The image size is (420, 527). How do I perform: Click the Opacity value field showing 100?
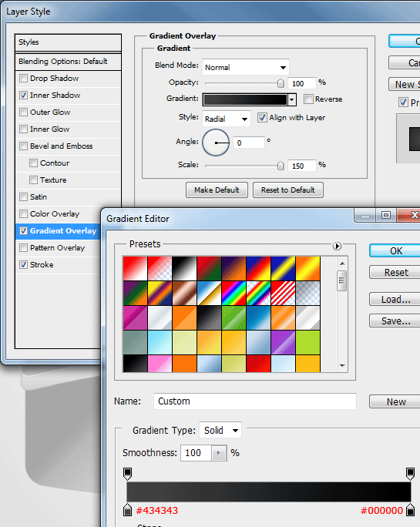302,83
